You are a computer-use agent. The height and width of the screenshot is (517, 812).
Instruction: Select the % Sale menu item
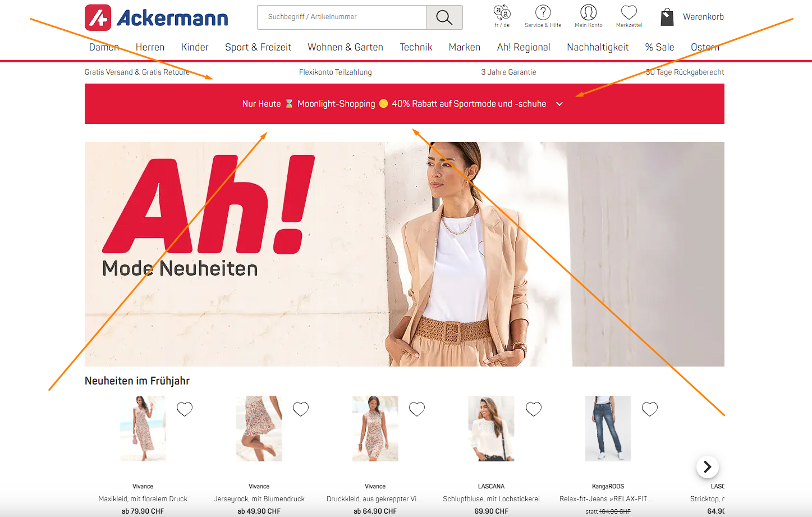(659, 47)
